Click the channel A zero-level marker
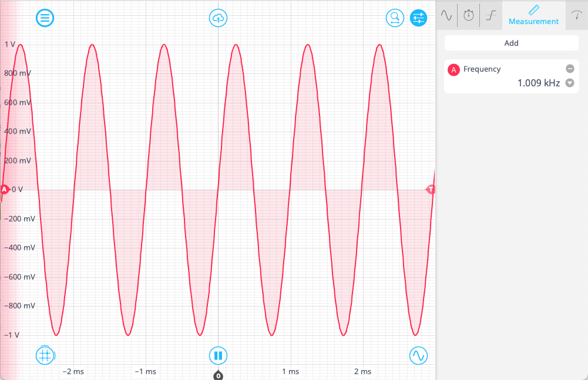Screen dimensions: 588x380 pos(5,190)
